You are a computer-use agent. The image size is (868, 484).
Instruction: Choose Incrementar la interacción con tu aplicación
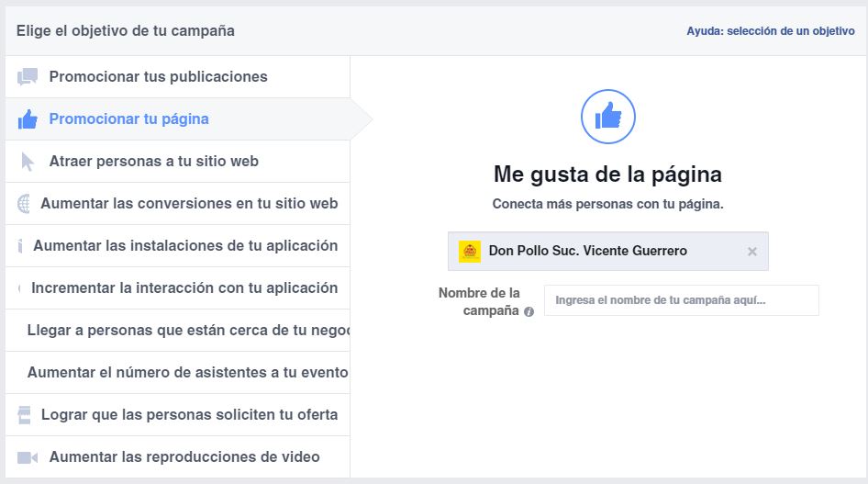tap(178, 288)
